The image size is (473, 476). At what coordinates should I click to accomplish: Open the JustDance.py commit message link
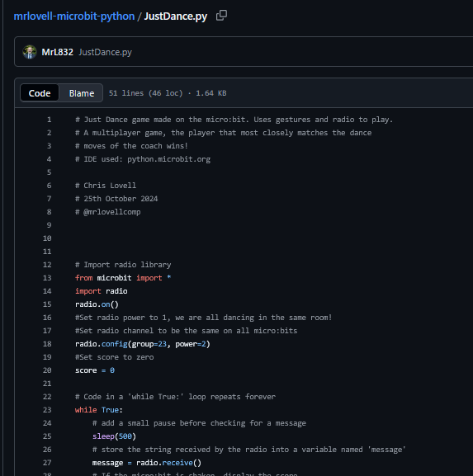click(105, 52)
